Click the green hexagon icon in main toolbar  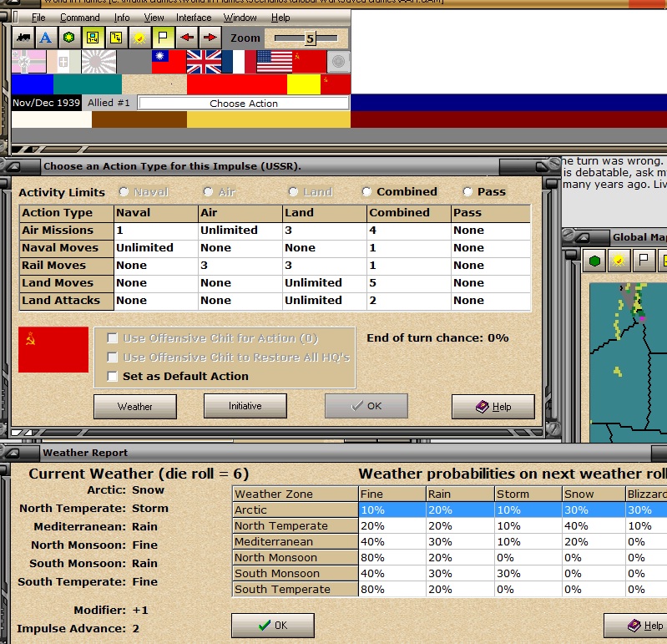pos(69,38)
